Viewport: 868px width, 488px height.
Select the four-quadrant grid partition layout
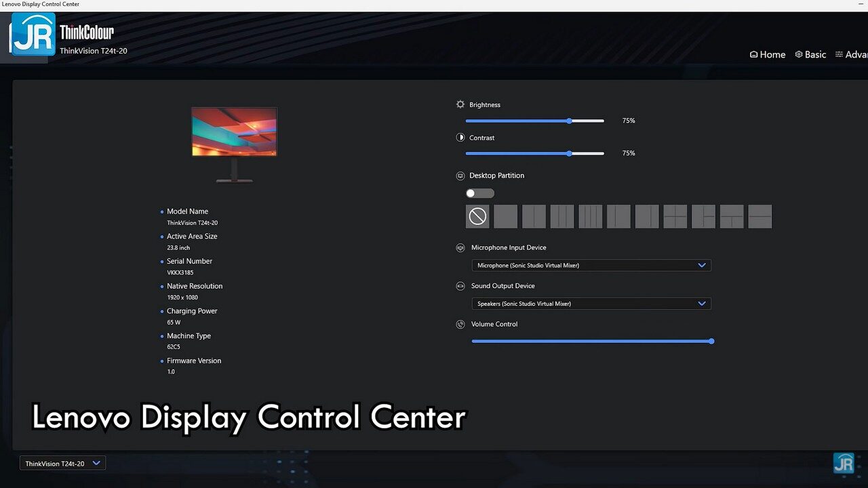point(675,217)
